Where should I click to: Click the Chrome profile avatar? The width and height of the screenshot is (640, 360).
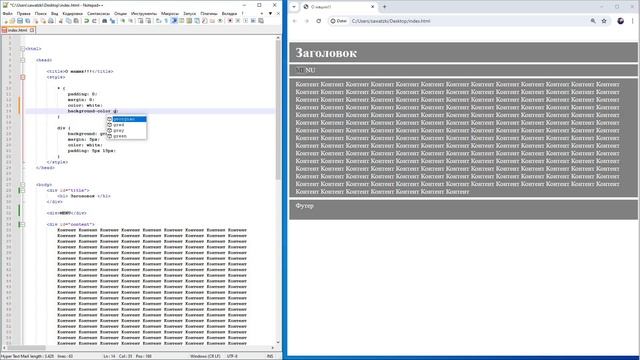tap(620, 21)
